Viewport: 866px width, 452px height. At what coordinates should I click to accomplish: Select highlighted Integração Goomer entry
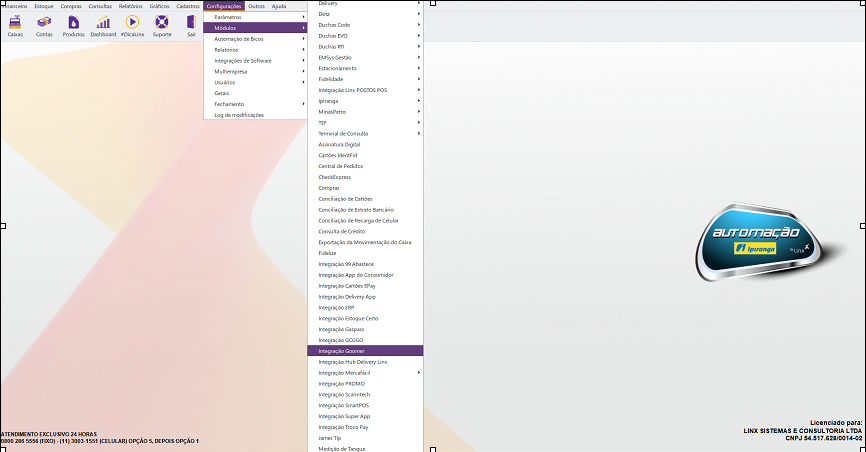365,351
